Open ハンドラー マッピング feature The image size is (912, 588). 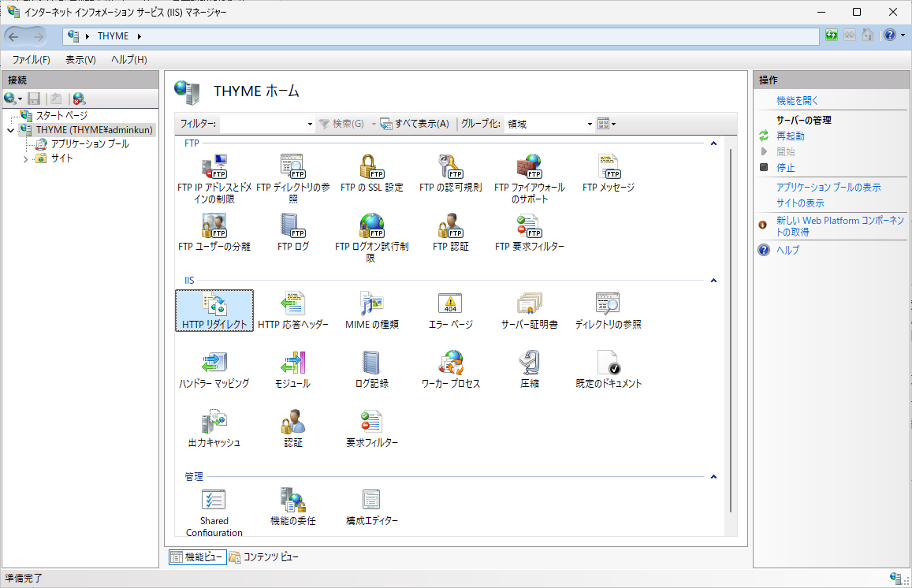[x=214, y=370]
